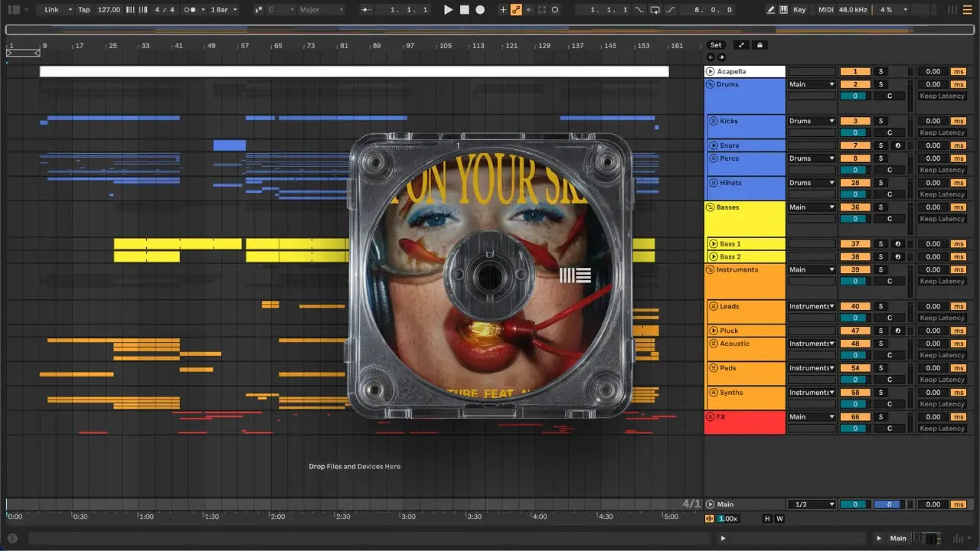Click the orange tempo-follow icon near 1.00x
This screenshot has width=980, height=551.
pos(709,519)
